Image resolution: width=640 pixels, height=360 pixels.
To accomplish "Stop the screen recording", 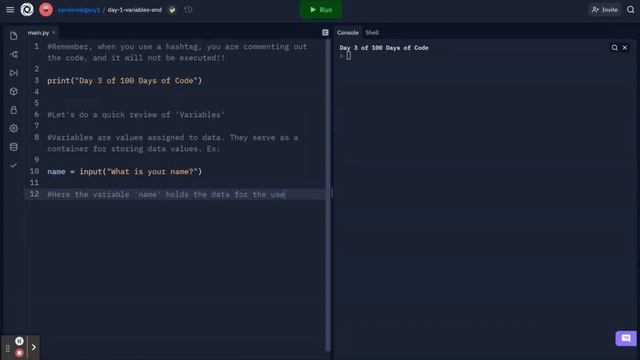I will (19, 353).
